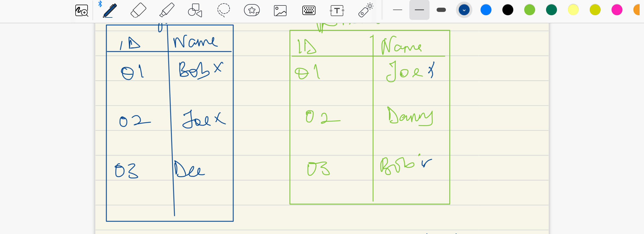
Task: Click '02' in the blue table
Action: [x=135, y=121]
